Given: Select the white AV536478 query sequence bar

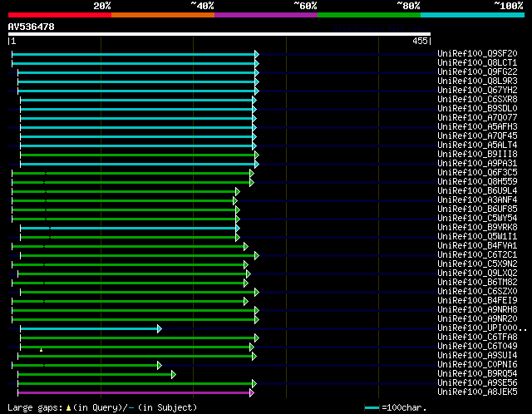Looking at the screenshot, I should point(219,34).
